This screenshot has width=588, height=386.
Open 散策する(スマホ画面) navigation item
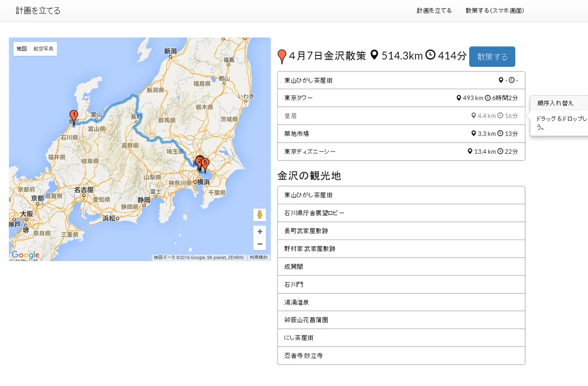(x=495, y=10)
